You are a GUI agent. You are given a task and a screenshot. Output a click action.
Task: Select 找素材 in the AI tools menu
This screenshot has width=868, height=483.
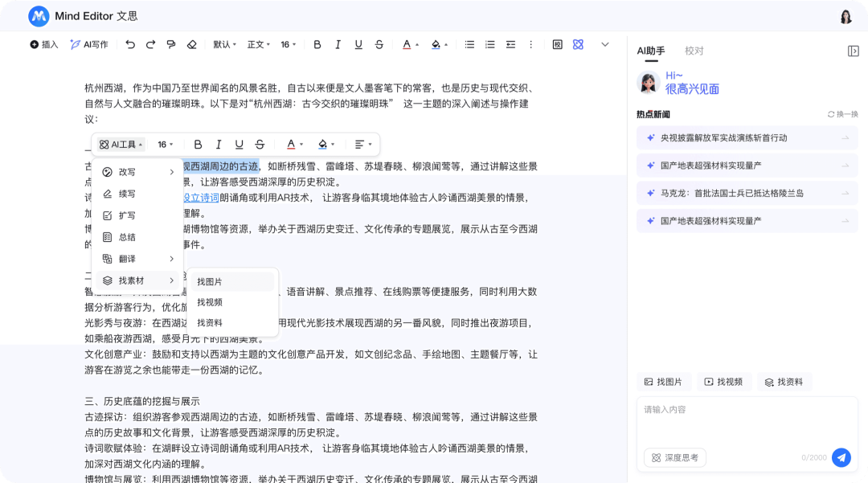coord(139,280)
